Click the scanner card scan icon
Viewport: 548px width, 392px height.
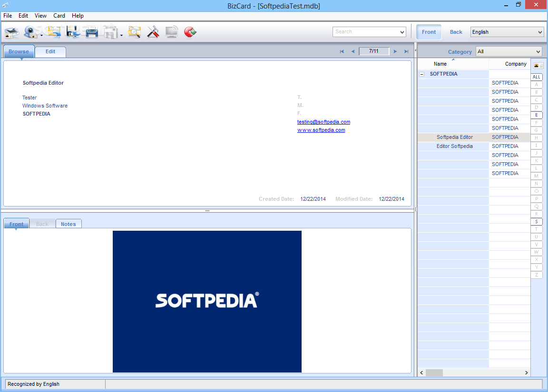click(11, 32)
